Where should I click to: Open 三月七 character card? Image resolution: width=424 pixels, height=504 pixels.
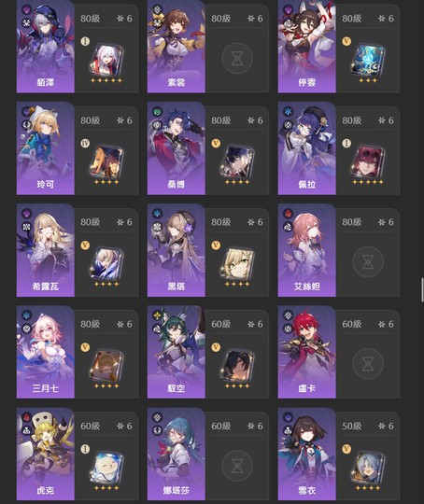pos(46,352)
